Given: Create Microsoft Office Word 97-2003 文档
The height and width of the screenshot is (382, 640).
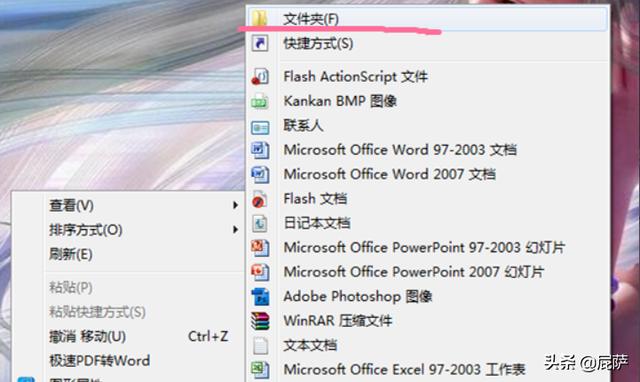Looking at the screenshot, I should pyautogui.click(x=427, y=150).
